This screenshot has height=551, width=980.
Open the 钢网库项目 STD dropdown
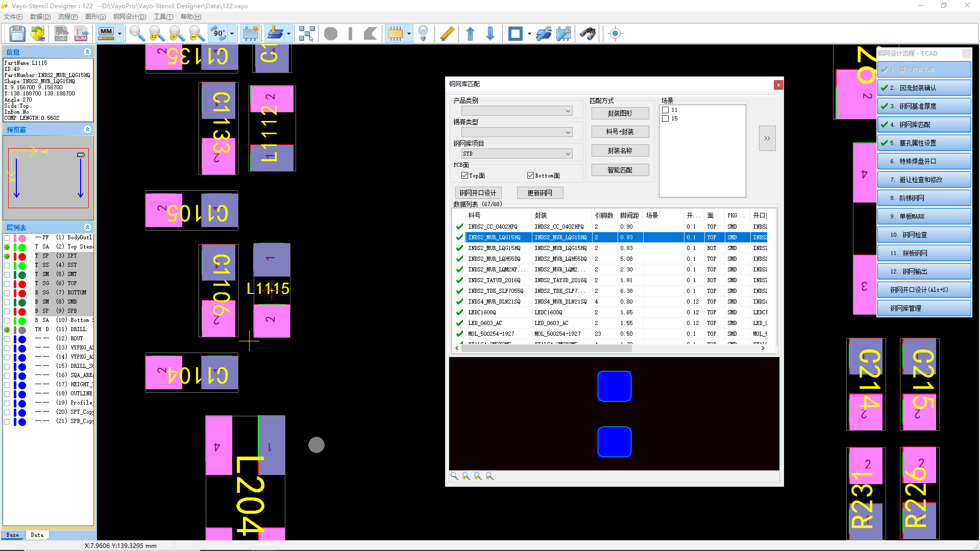517,154
